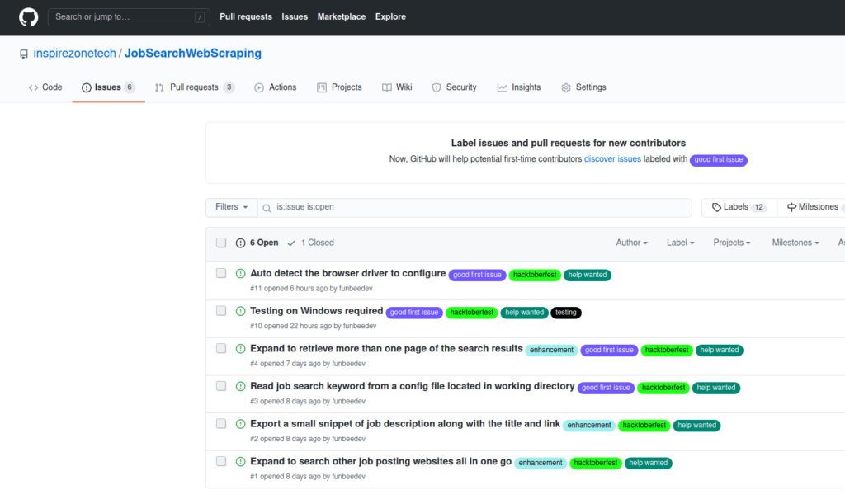Click open icon for Read job search keyword

pyautogui.click(x=240, y=387)
